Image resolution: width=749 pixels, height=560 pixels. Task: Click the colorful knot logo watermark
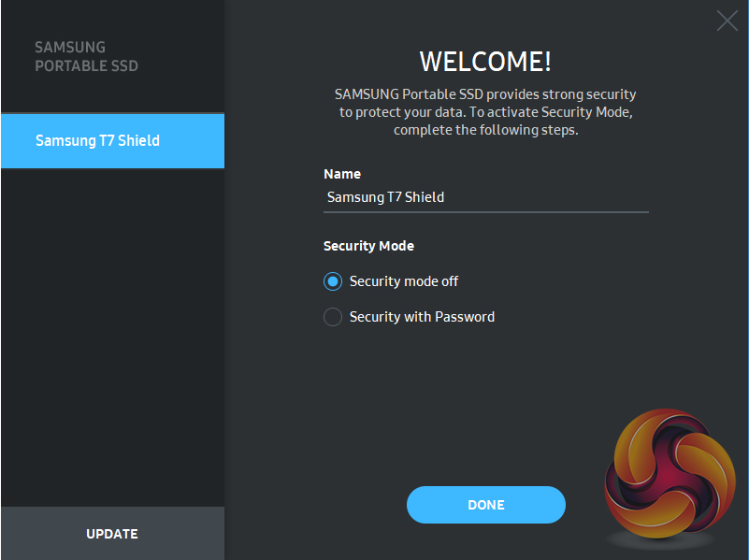(x=665, y=477)
